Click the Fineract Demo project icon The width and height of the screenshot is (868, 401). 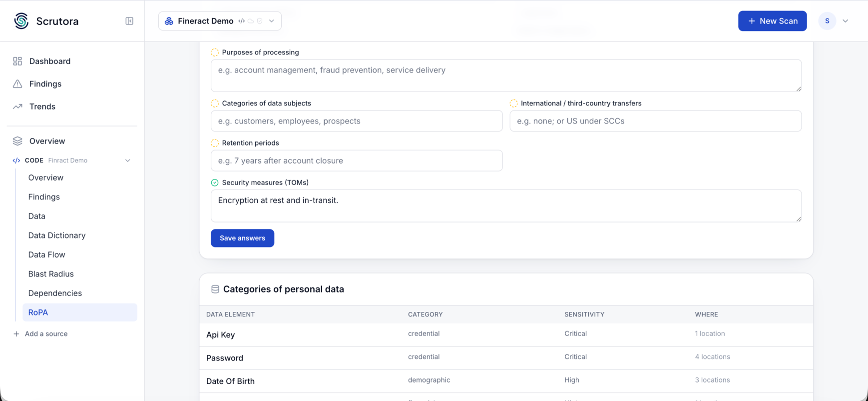coord(169,21)
